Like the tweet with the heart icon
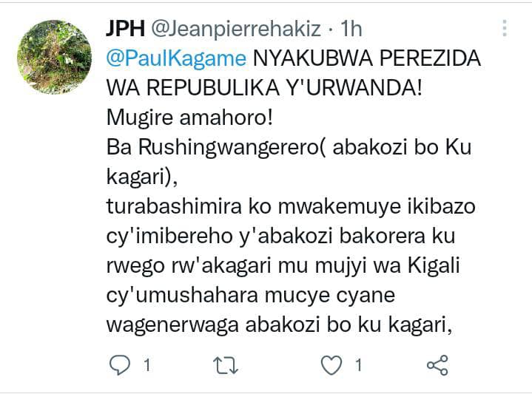 331,365
